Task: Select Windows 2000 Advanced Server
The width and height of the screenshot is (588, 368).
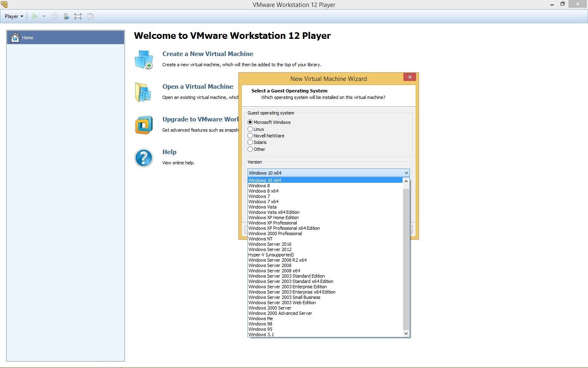Action: click(325, 313)
